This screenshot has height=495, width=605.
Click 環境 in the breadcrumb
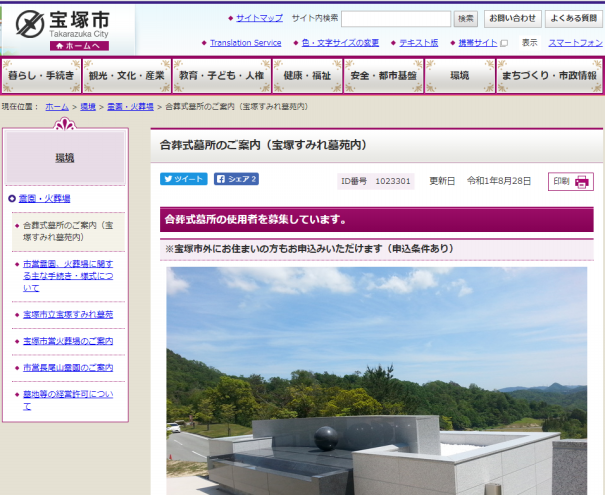tap(88, 107)
